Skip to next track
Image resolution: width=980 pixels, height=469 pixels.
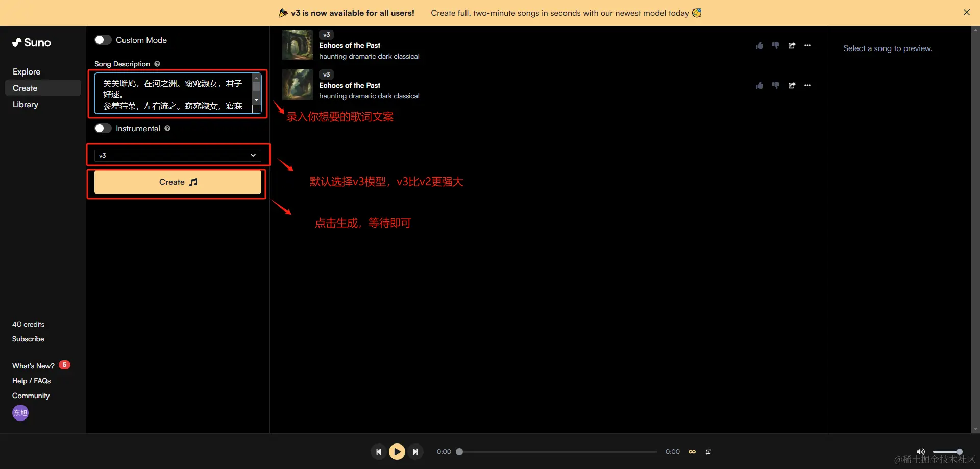coord(415,452)
